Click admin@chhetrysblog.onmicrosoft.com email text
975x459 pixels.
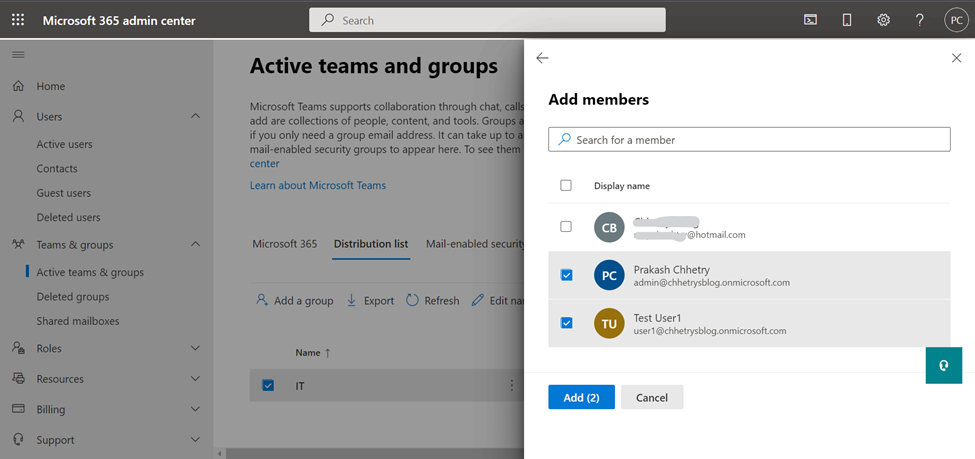[711, 282]
